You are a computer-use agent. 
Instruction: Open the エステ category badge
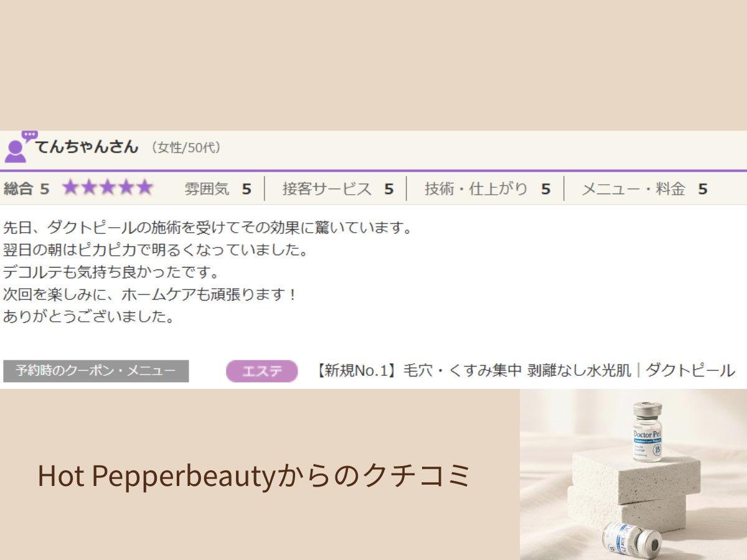click(x=262, y=371)
